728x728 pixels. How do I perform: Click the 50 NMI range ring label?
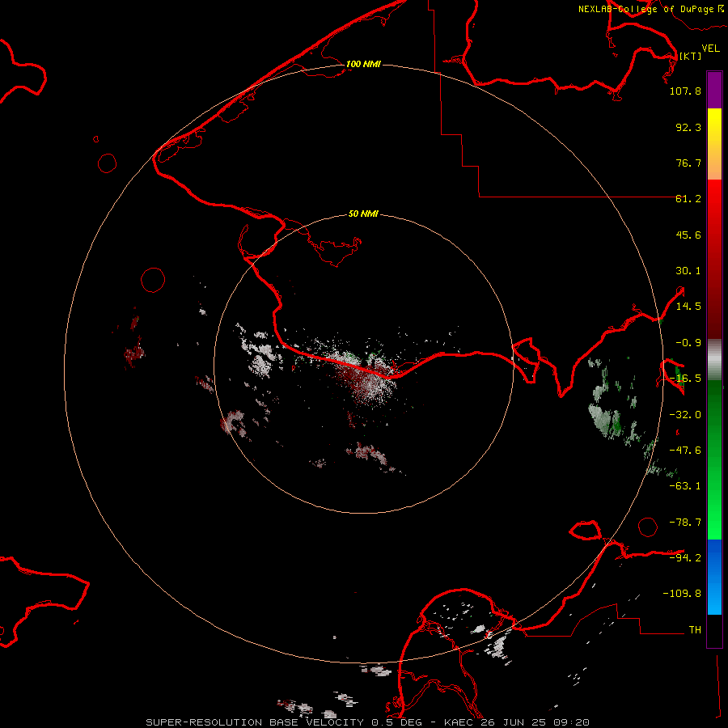pyautogui.click(x=363, y=214)
